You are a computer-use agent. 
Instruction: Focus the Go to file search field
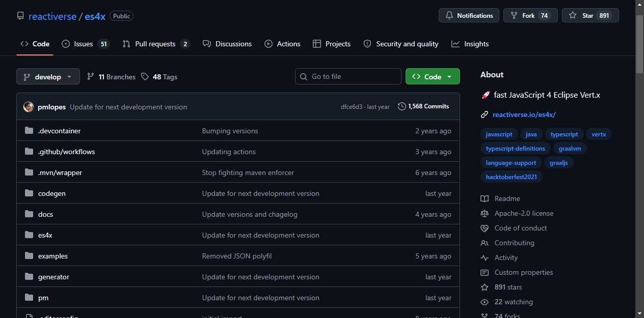(348, 76)
